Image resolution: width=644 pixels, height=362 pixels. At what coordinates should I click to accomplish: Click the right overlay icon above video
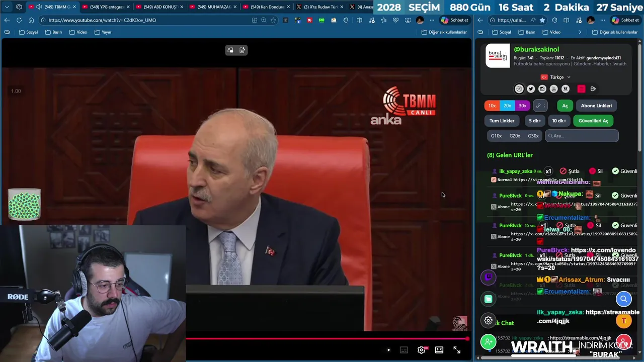pos(243,50)
